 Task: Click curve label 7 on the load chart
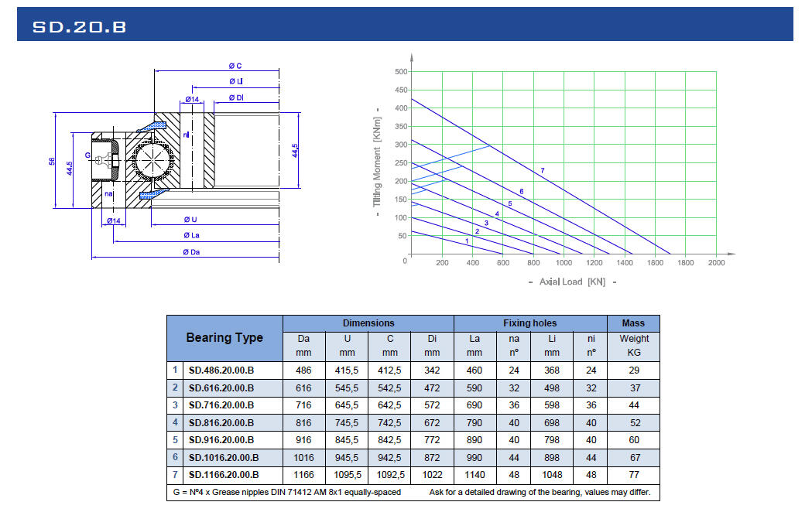point(542,170)
